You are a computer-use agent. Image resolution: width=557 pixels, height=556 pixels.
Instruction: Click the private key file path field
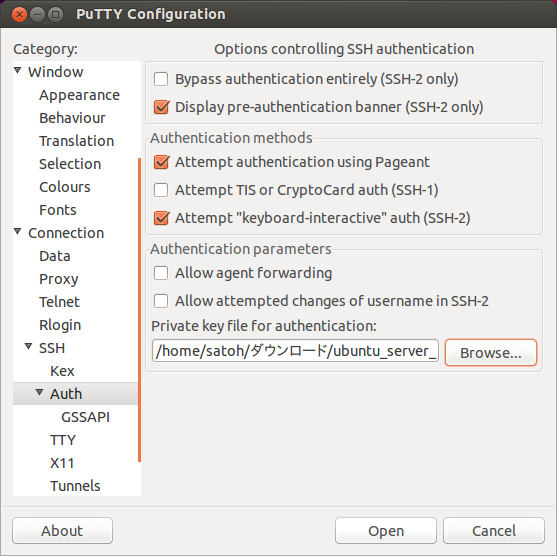(x=295, y=351)
